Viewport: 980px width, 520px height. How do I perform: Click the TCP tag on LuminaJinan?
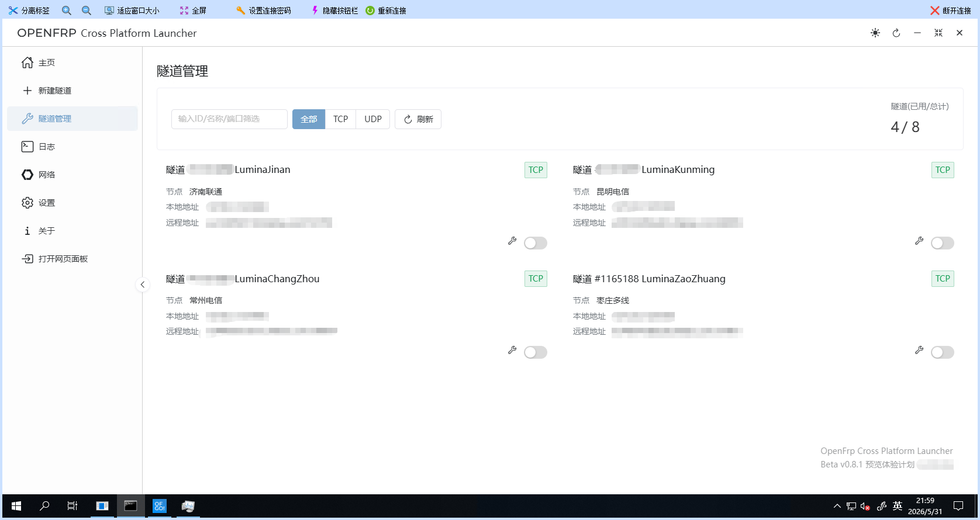coord(536,170)
